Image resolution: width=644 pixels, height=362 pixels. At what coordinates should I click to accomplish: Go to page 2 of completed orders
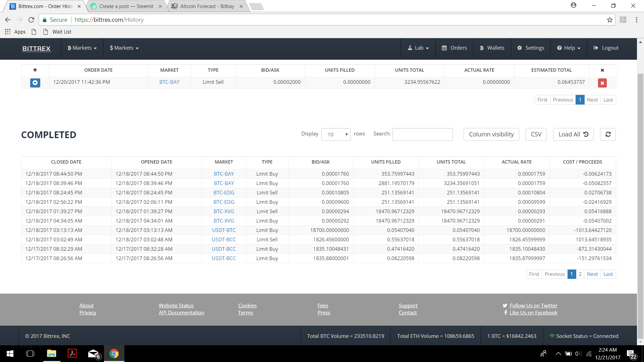(x=580, y=274)
